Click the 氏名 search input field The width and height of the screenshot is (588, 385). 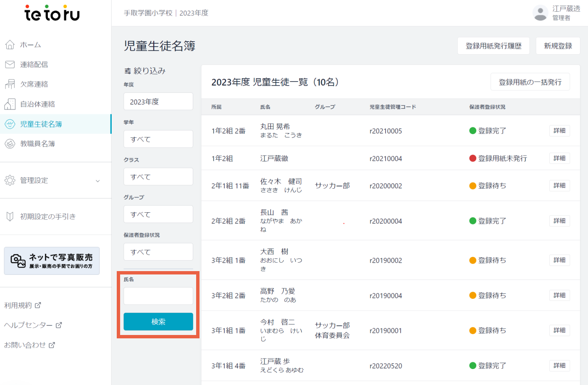(x=158, y=296)
